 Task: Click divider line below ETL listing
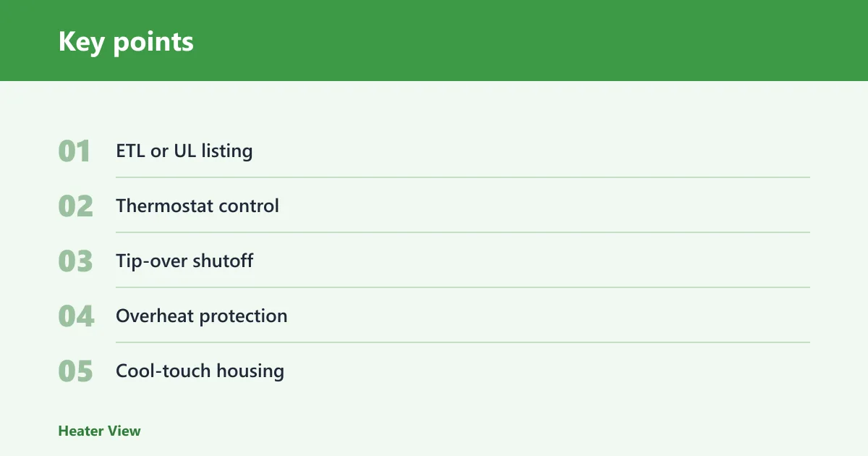click(x=463, y=177)
